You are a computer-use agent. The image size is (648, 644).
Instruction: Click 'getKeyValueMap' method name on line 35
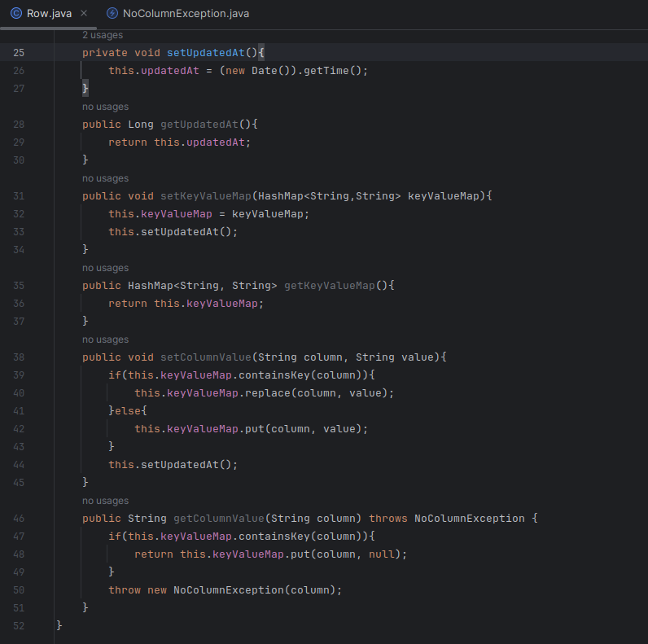tap(330, 286)
